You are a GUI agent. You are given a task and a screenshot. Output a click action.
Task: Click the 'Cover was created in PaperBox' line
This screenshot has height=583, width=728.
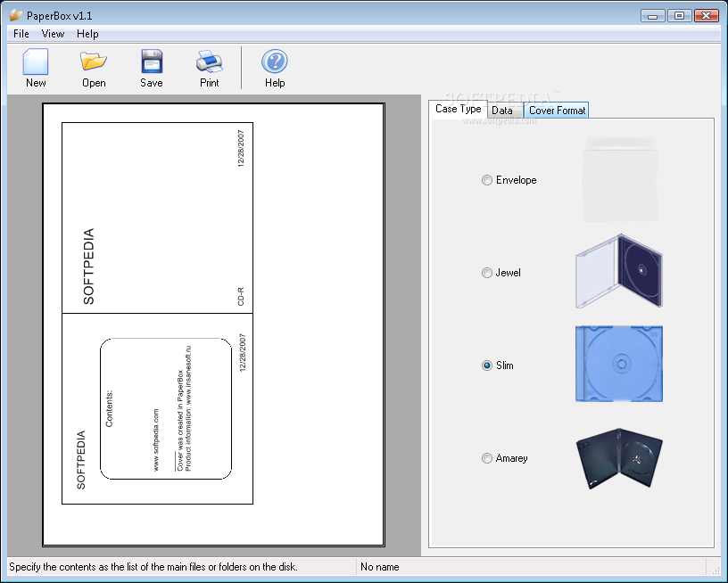coord(180,420)
